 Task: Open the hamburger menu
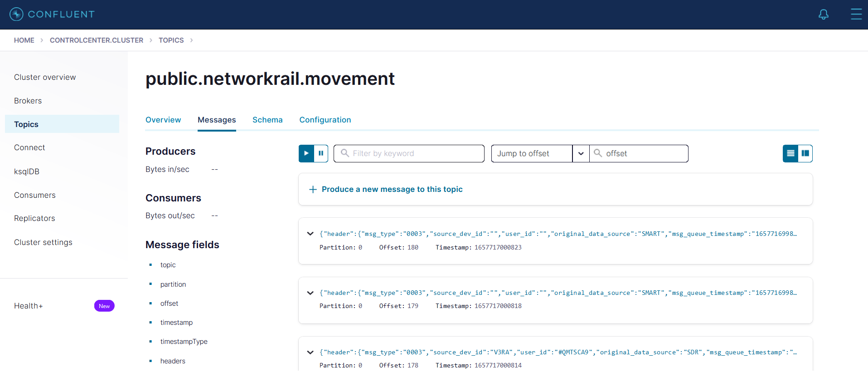pos(856,14)
